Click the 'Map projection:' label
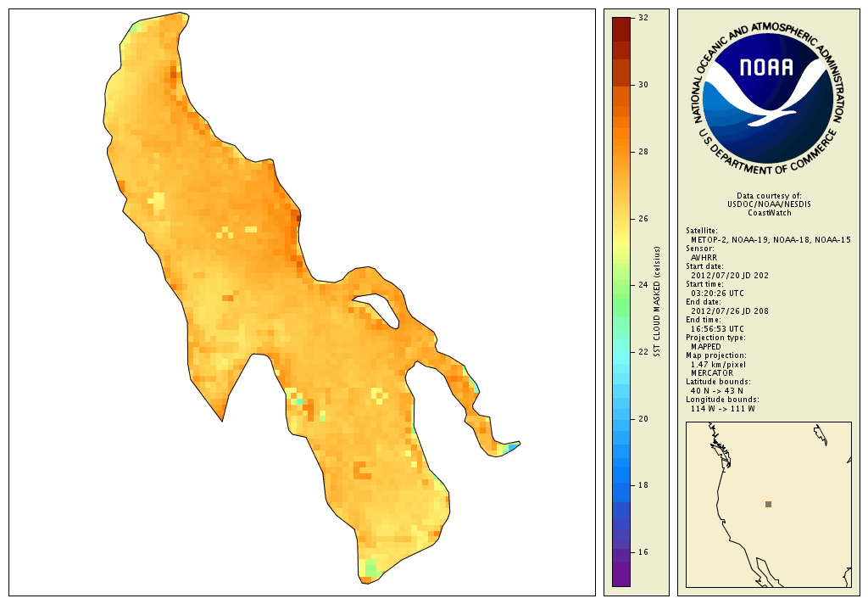Image resolution: width=868 pixels, height=604 pixels. pyautogui.click(x=715, y=355)
